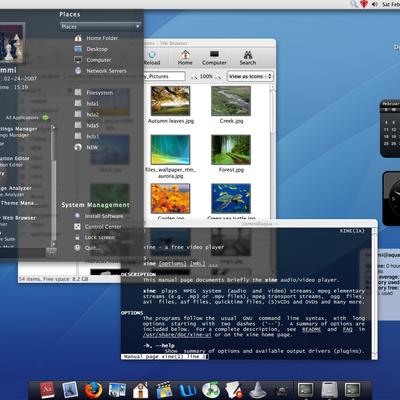Select Theme Mana... in applications list
400x400 pixels.
tap(19, 203)
